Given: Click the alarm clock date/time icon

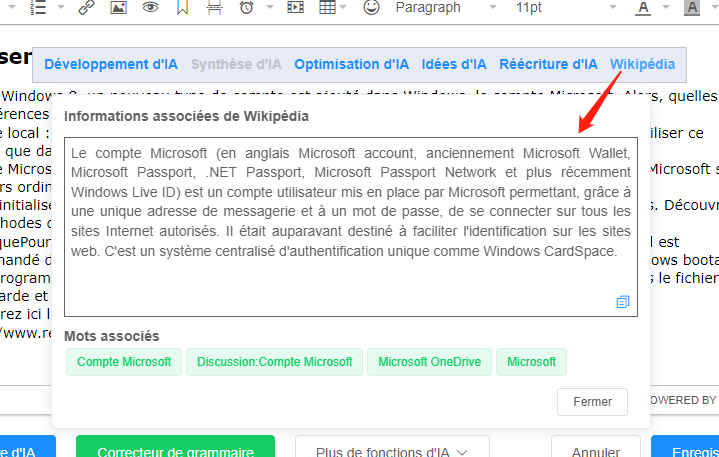Looking at the screenshot, I should point(247,7).
